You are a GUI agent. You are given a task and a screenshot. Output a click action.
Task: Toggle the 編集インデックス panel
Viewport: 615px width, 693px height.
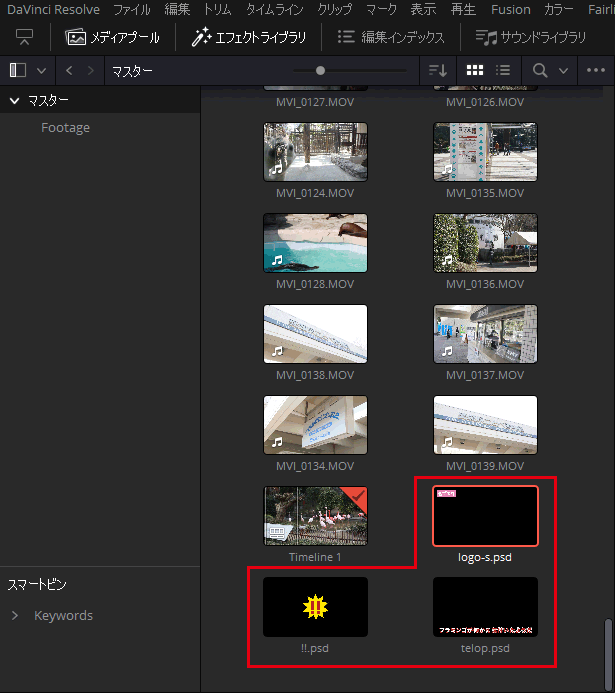[x=391, y=37]
